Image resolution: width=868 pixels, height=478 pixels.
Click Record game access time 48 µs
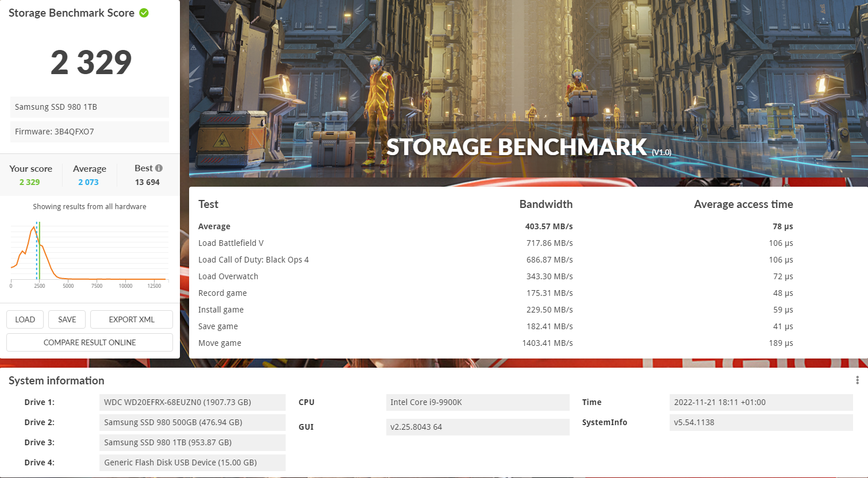pos(783,293)
